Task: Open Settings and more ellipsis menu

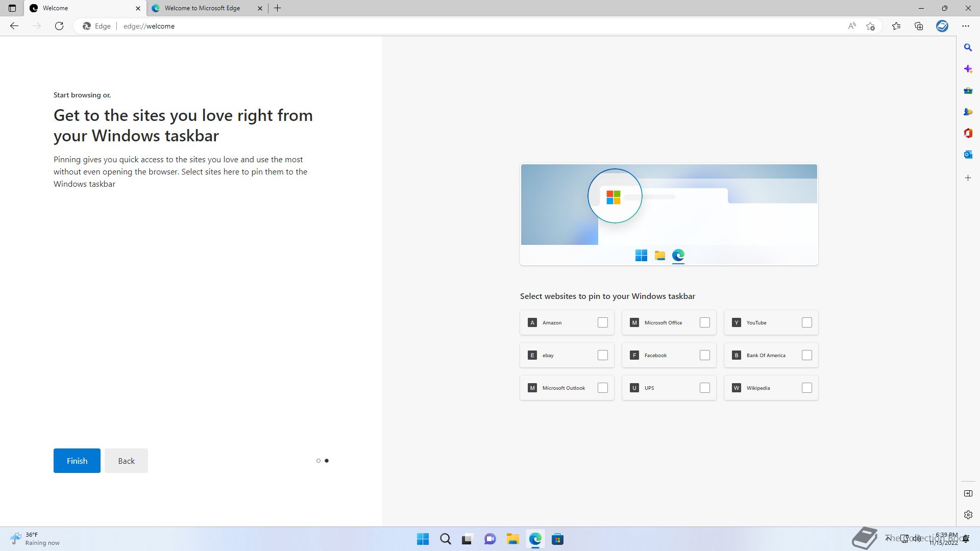Action: [965, 26]
